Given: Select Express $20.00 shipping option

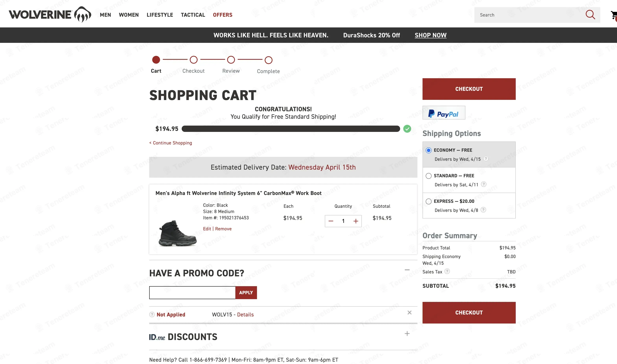Looking at the screenshot, I should coord(429,201).
